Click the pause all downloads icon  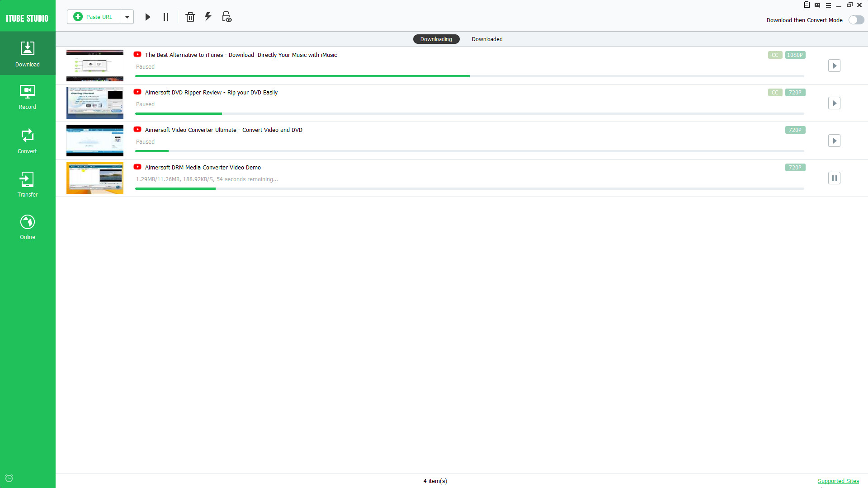tap(165, 17)
